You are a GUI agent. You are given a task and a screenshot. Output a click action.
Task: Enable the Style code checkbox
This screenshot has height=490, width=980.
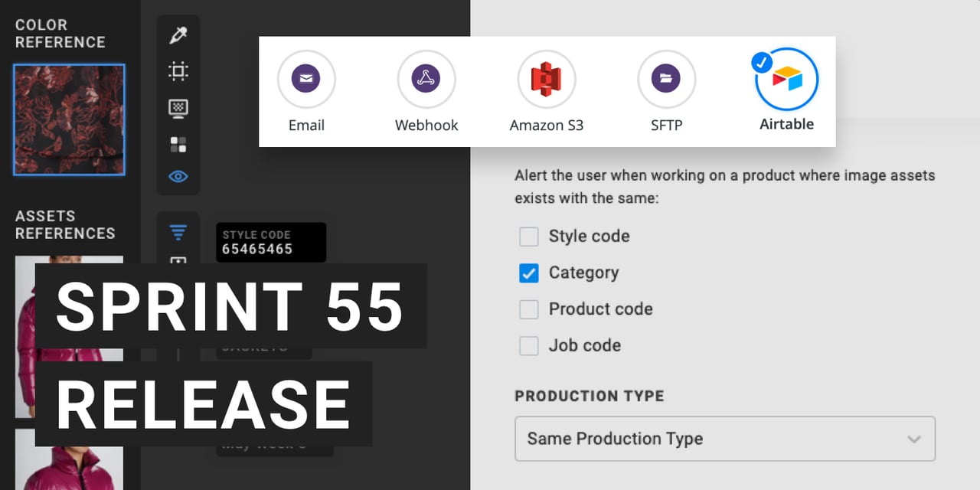[529, 237]
